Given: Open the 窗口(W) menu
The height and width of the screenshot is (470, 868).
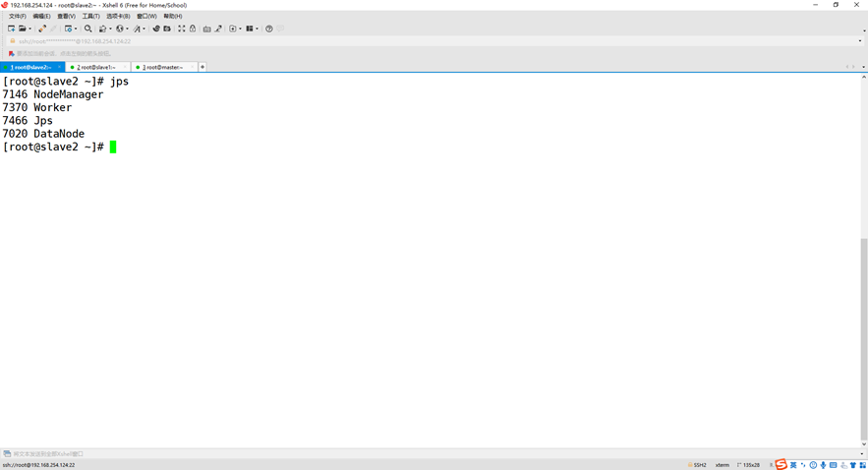Looking at the screenshot, I should (146, 16).
